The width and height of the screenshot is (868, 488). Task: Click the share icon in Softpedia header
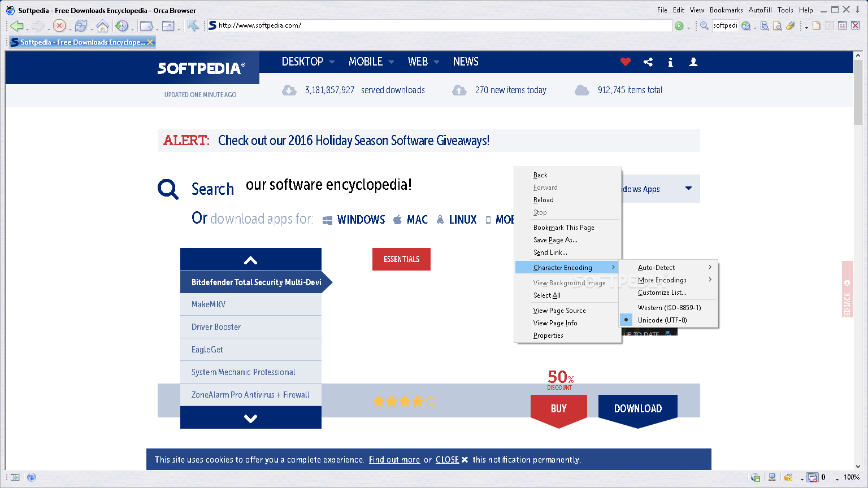pyautogui.click(x=648, y=62)
